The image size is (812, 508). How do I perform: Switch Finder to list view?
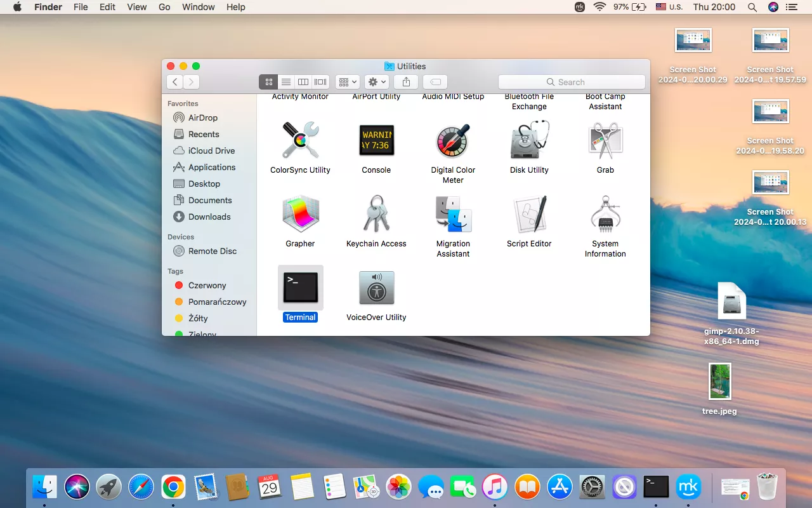286,82
